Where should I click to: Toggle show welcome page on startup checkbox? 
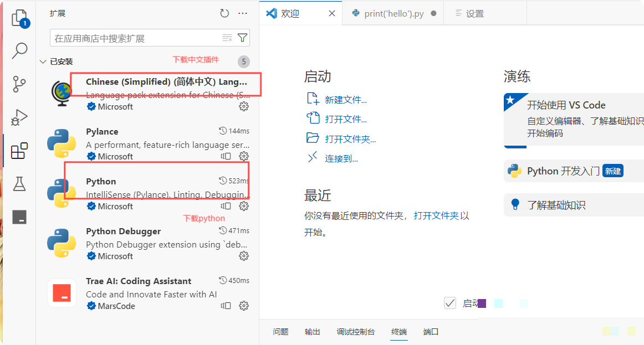[450, 303]
